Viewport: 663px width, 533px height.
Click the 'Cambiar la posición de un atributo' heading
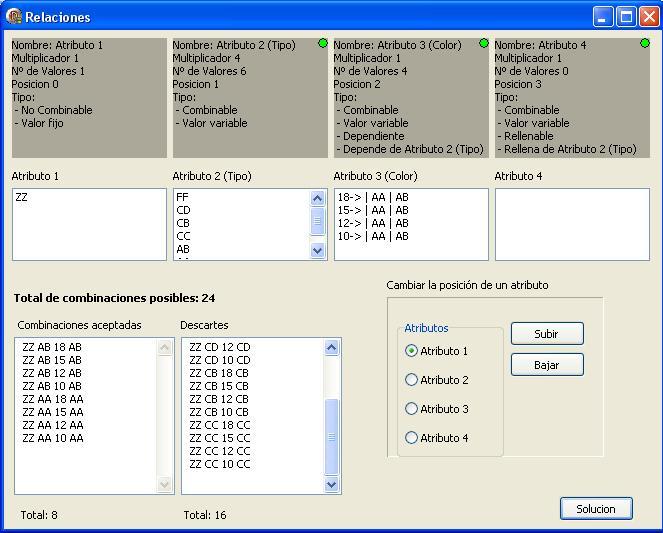[467, 285]
